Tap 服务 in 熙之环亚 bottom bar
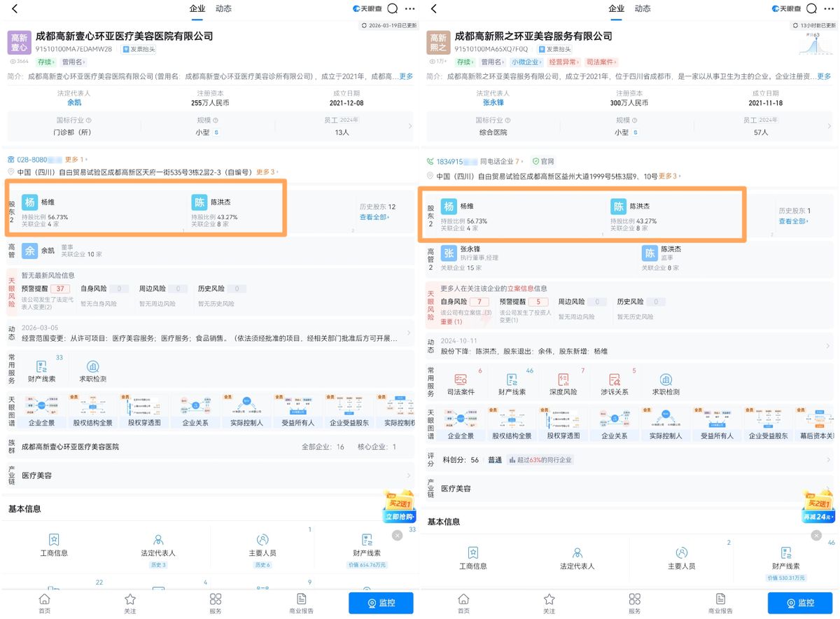The width and height of the screenshot is (840, 619). [635, 604]
